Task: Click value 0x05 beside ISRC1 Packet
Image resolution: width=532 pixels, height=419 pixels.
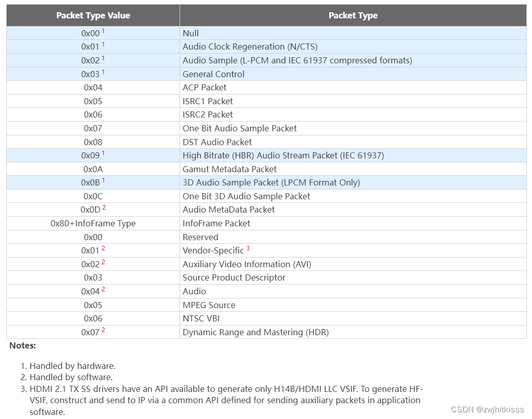Action: 93,101
